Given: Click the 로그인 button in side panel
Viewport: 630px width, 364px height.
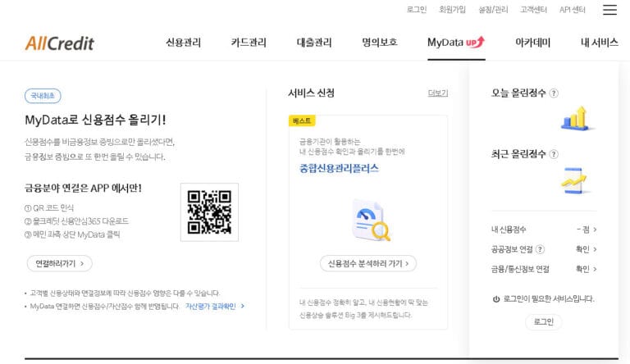Looking at the screenshot, I should [x=544, y=322].
